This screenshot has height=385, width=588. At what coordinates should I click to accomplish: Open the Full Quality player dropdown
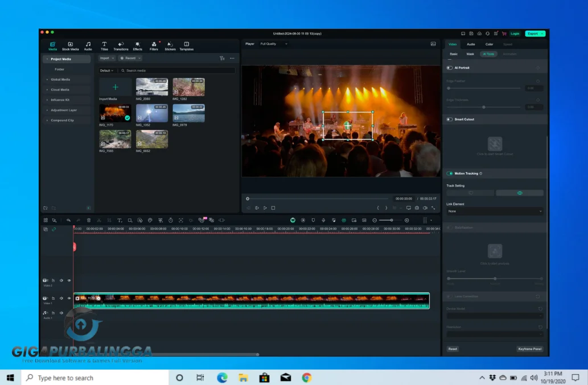(274, 44)
